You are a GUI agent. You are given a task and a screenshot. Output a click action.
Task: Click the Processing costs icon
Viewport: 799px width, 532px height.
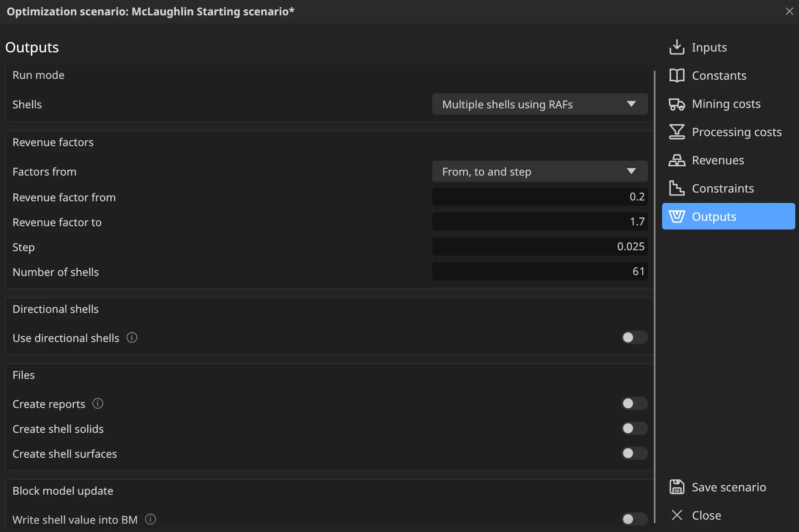point(677,132)
